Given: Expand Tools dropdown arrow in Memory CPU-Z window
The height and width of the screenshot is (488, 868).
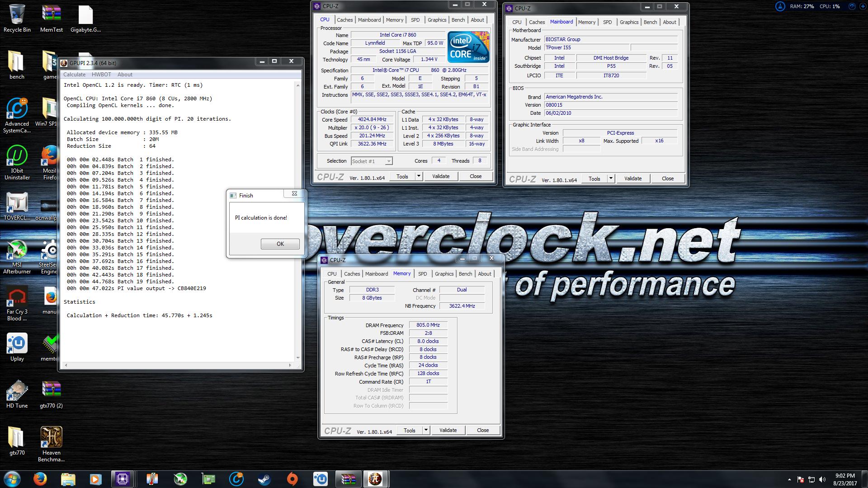Looking at the screenshot, I should coord(426,430).
